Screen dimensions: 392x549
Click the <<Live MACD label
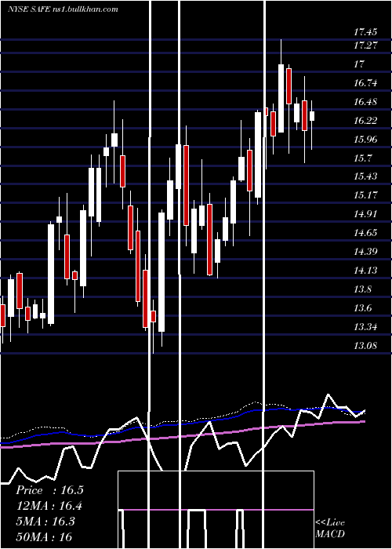coord(330,528)
